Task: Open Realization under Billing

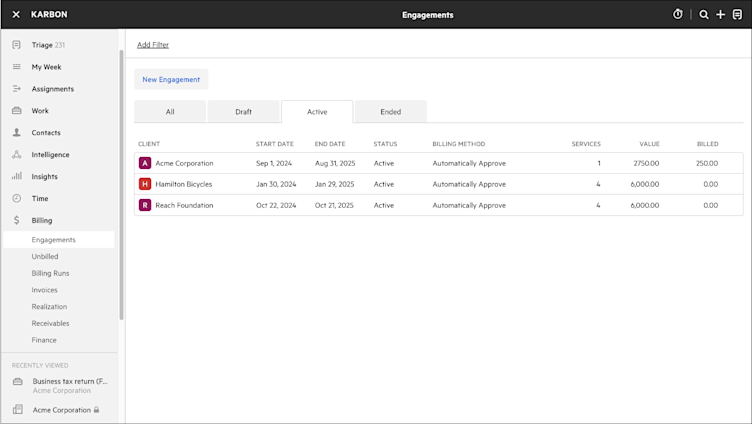Action: click(x=49, y=307)
